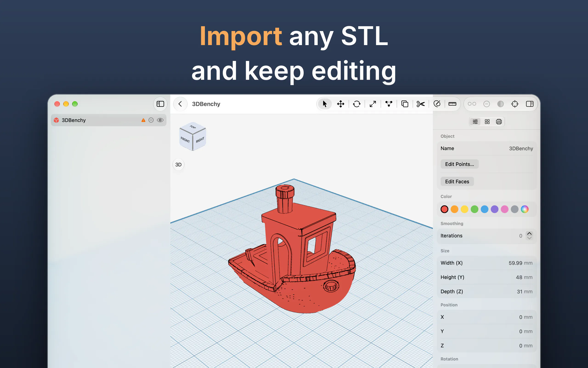588x368 pixels.
Task: Click the Height (Y) value 48 mm
Action: (524, 277)
